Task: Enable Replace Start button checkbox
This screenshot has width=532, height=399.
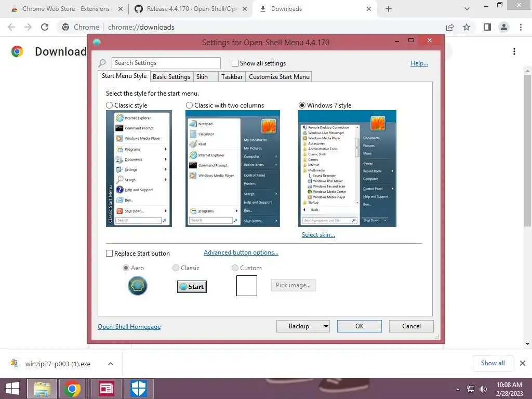Action: point(109,254)
